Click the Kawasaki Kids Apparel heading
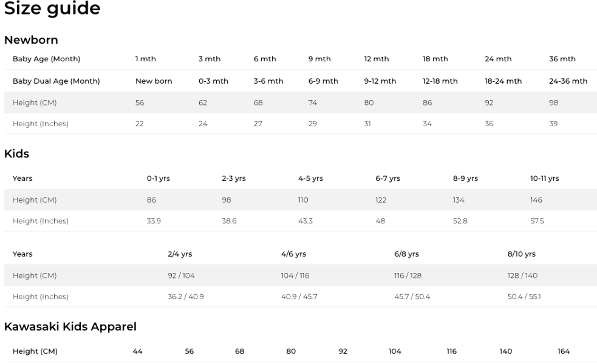The image size is (597, 364). tap(70, 327)
